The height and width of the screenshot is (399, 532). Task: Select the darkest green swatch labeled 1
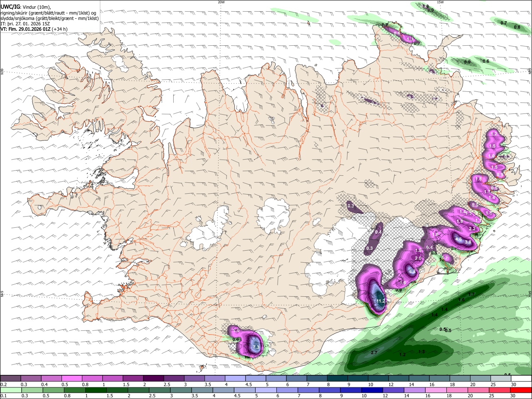(96, 390)
